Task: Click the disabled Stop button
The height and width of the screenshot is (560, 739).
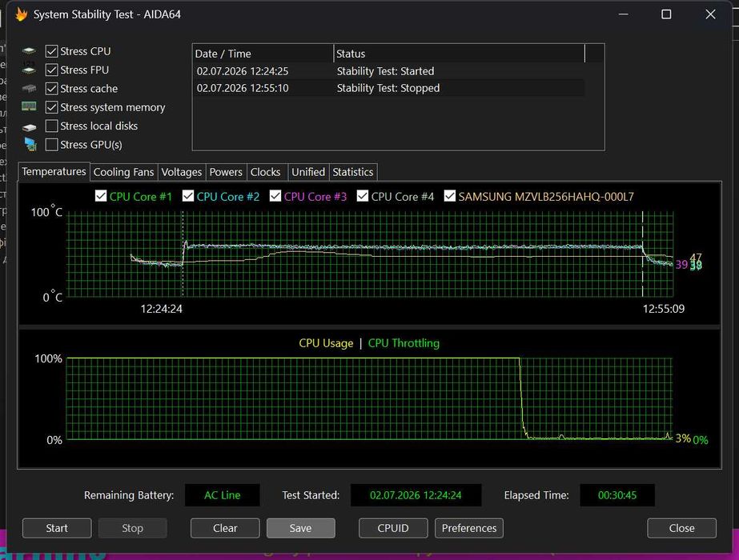Action: 132,528
